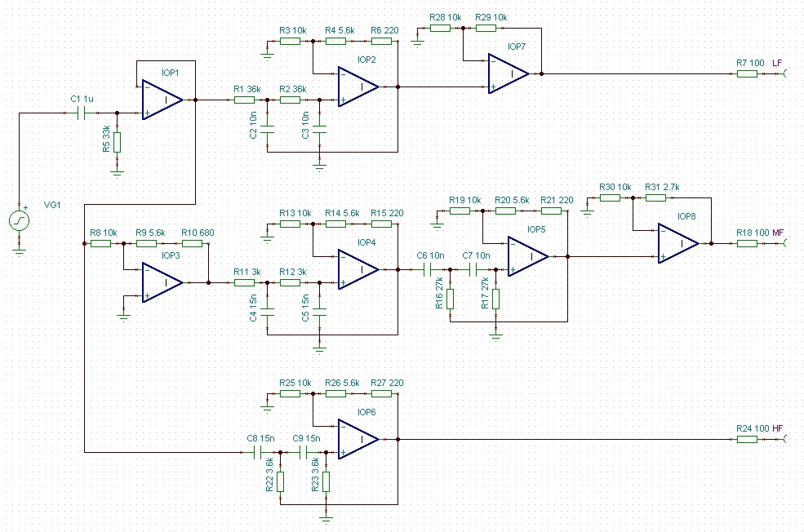Click the IOP3 inverting op-amp

(x=162, y=282)
